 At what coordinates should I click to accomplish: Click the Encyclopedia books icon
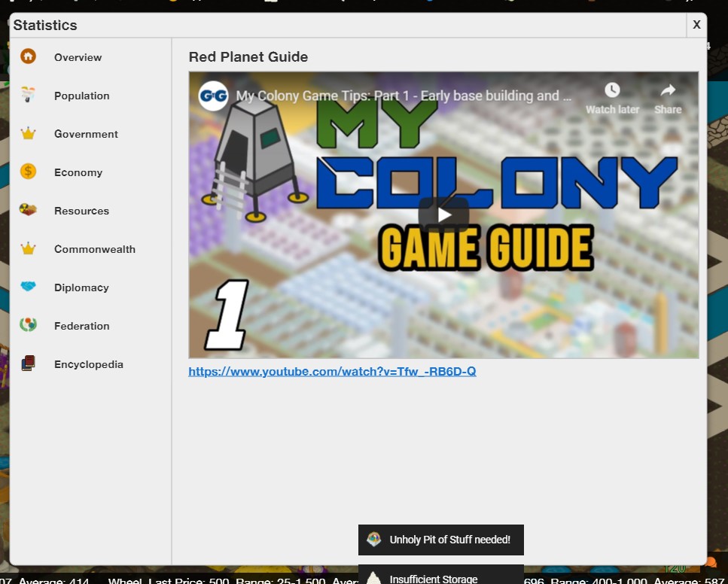point(28,363)
